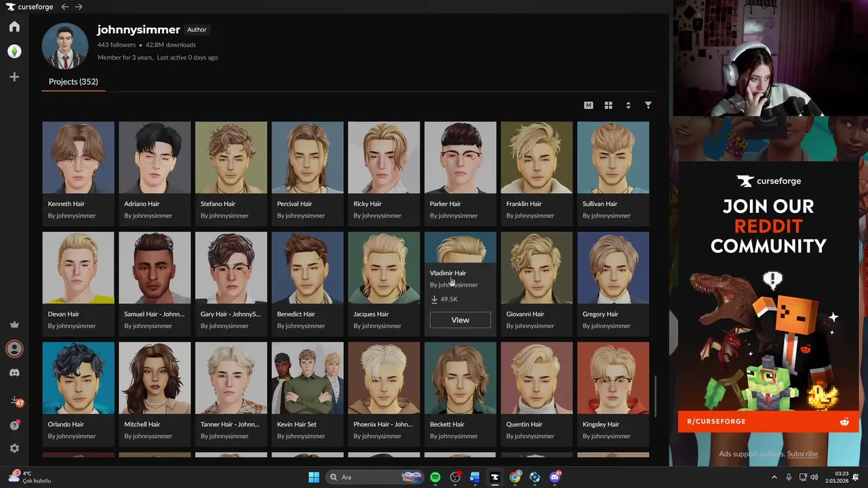Open Discord from the taskbar
The image size is (868, 488).
555,477
